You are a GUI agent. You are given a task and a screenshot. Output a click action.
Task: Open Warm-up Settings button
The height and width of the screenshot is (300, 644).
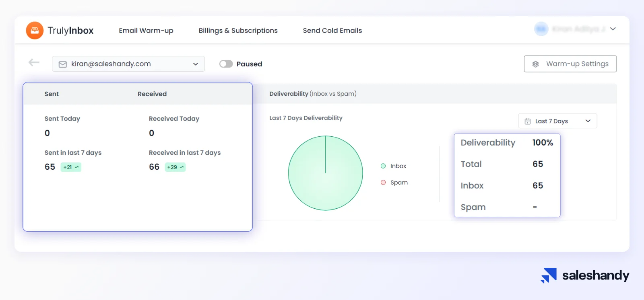(570, 64)
